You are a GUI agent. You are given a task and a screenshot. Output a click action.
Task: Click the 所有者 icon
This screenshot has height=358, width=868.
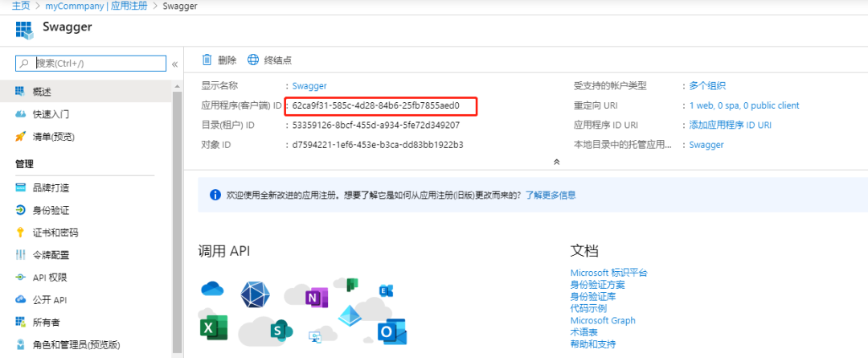[20, 322]
